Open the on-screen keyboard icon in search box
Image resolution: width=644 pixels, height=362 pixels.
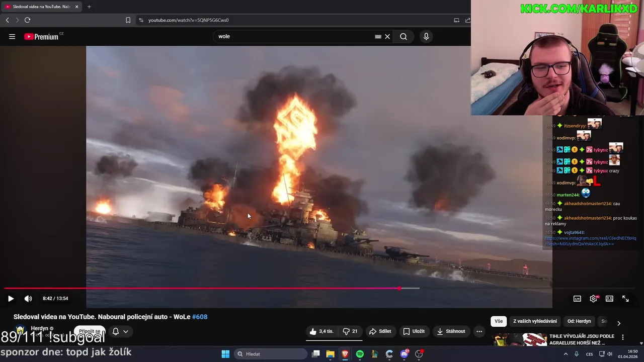pyautogui.click(x=378, y=37)
